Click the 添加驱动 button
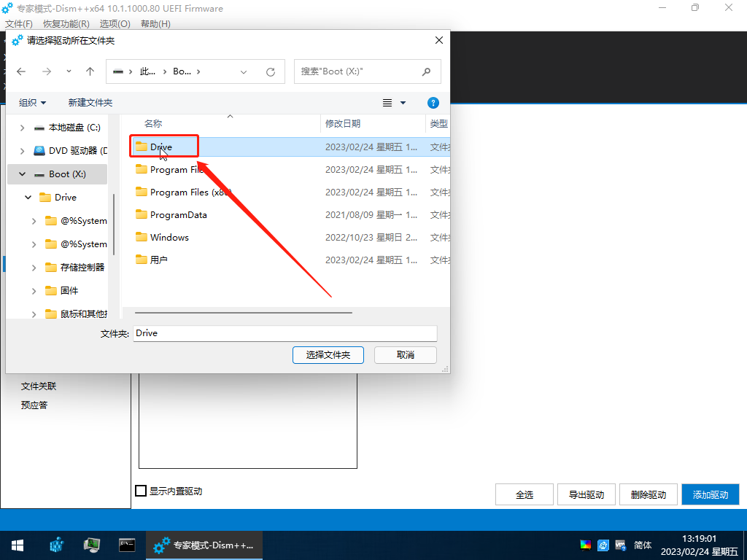The width and height of the screenshot is (747, 560). pos(711,494)
